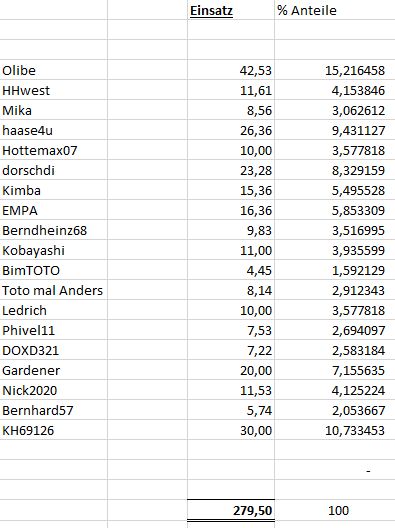Select Kobayashi's Einsatz value 11,00
The image size is (395, 528).
pyautogui.click(x=231, y=250)
